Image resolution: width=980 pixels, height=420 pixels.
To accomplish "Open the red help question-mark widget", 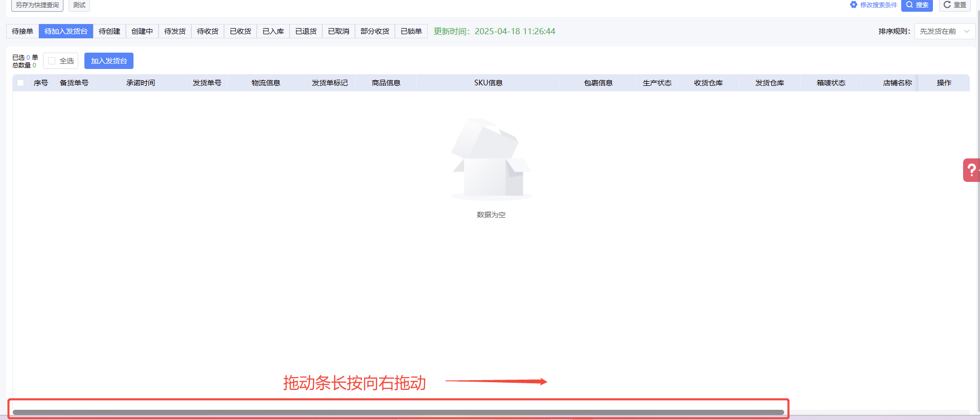I will click(x=971, y=170).
